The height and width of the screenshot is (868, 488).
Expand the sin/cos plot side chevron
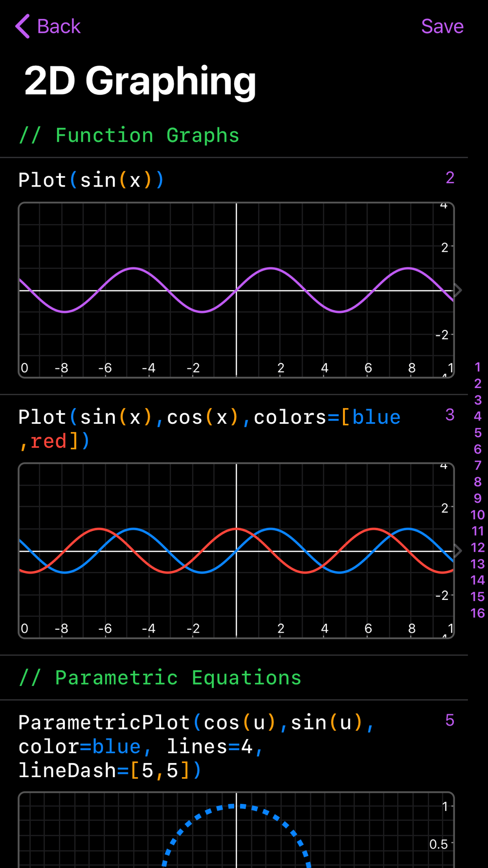tap(458, 551)
